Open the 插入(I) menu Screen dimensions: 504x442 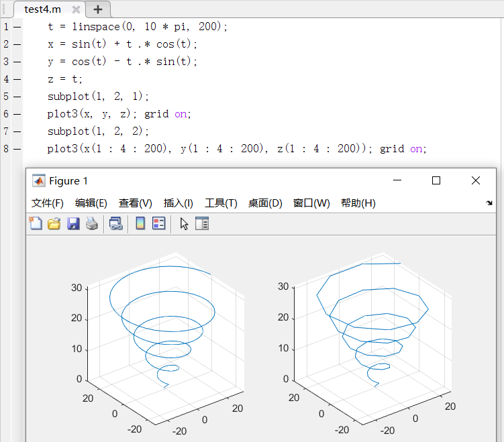pyautogui.click(x=178, y=203)
